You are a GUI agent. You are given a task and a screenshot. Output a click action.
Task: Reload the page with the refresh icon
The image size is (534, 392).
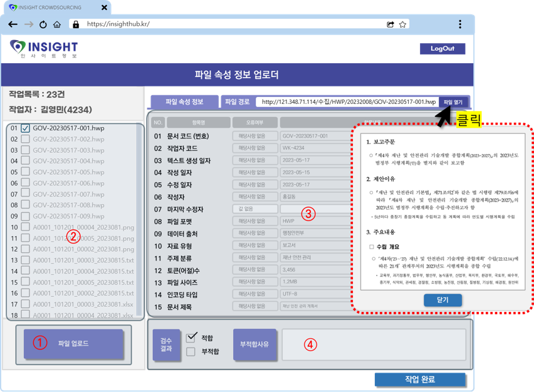click(43, 24)
